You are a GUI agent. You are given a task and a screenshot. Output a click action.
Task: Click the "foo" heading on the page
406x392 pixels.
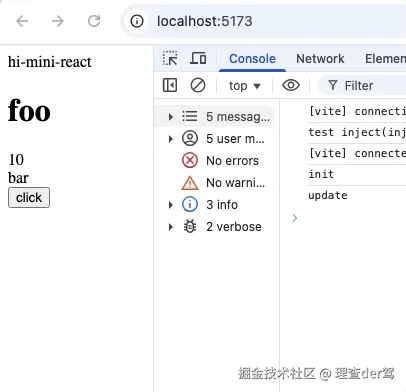coord(29,111)
